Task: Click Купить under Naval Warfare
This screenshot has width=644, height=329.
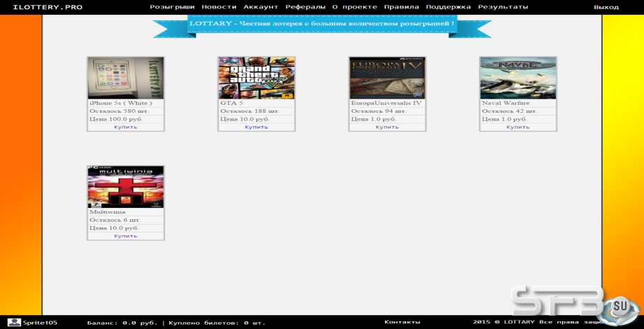Action: click(518, 127)
